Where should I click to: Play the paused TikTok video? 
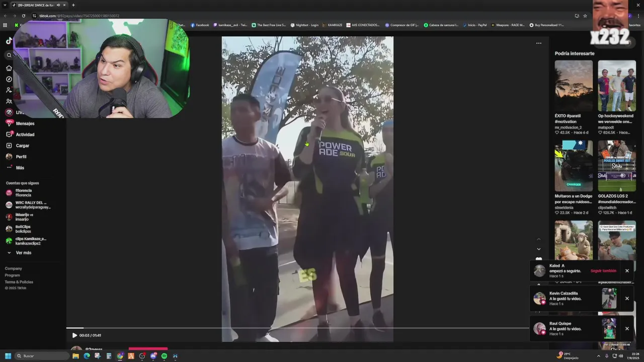coord(74,335)
